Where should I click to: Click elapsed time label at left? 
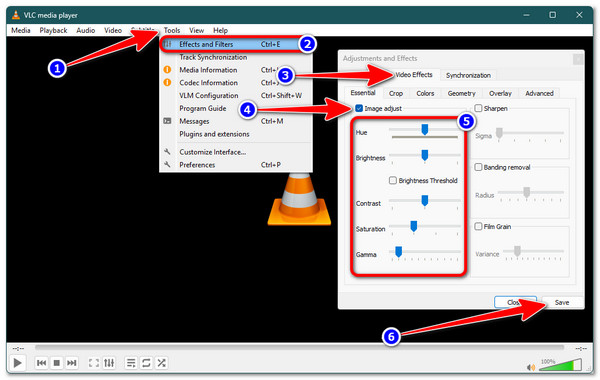18,349
